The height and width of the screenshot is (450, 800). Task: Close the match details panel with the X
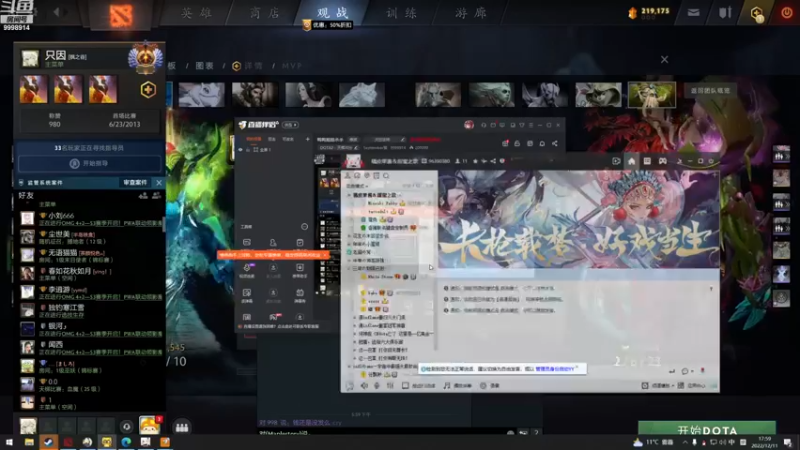[664, 60]
